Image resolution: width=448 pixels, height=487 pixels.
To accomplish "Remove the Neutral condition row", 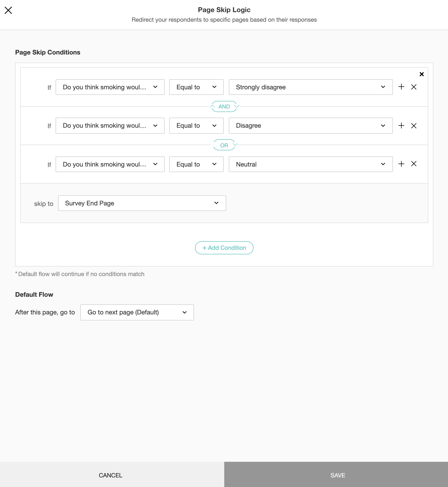I will tap(414, 164).
